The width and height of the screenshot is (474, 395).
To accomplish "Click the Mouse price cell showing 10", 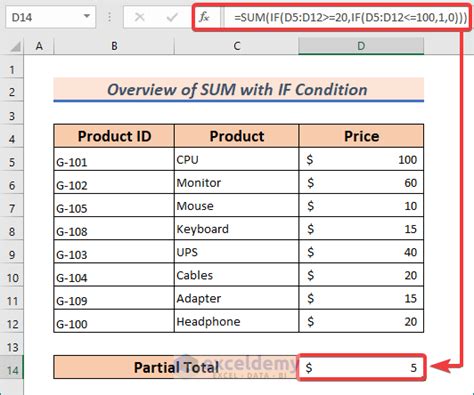I will pos(361,206).
